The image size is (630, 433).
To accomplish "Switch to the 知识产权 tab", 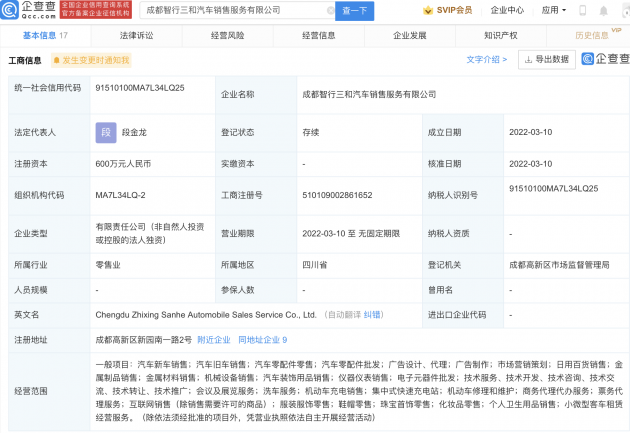I will 501,35.
